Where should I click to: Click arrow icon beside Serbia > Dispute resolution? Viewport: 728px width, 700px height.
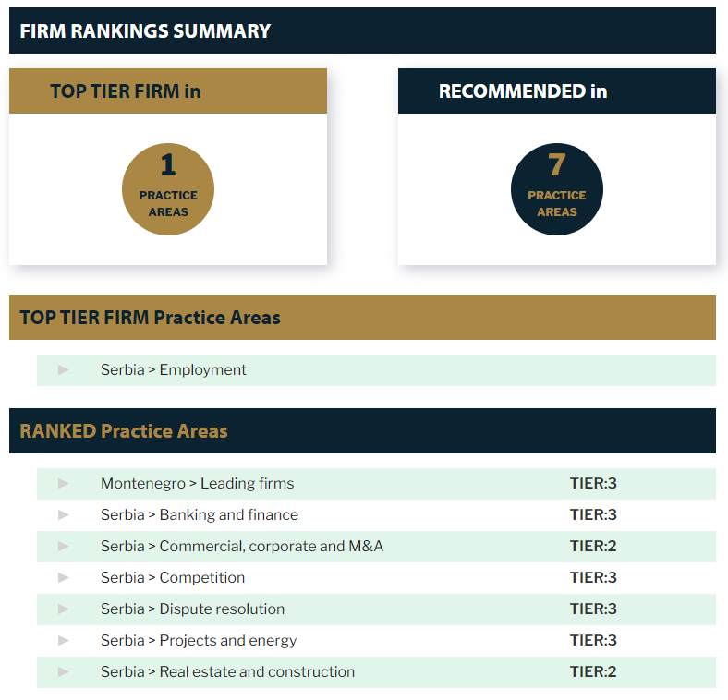coord(64,609)
